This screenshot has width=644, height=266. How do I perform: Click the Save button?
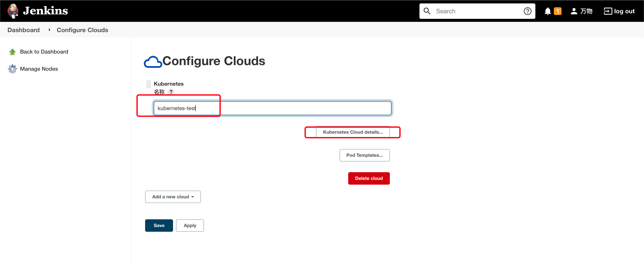(x=159, y=225)
